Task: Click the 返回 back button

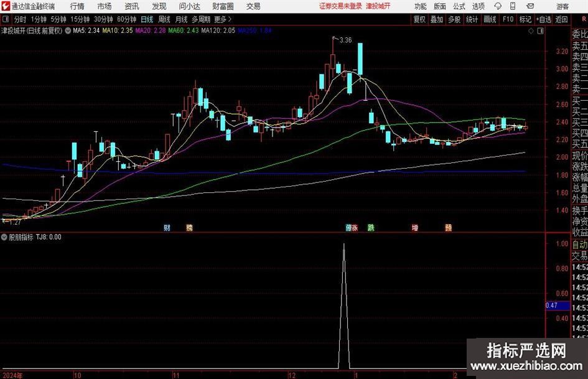Action: [561, 19]
